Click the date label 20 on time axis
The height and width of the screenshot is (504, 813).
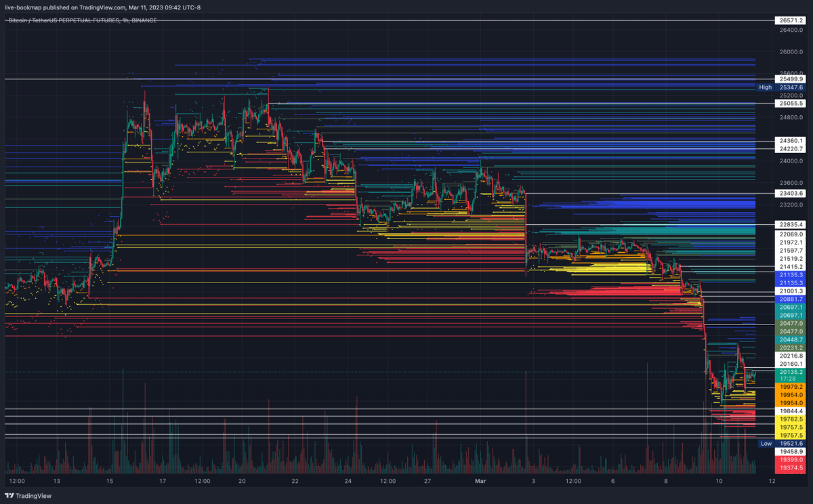point(242,482)
